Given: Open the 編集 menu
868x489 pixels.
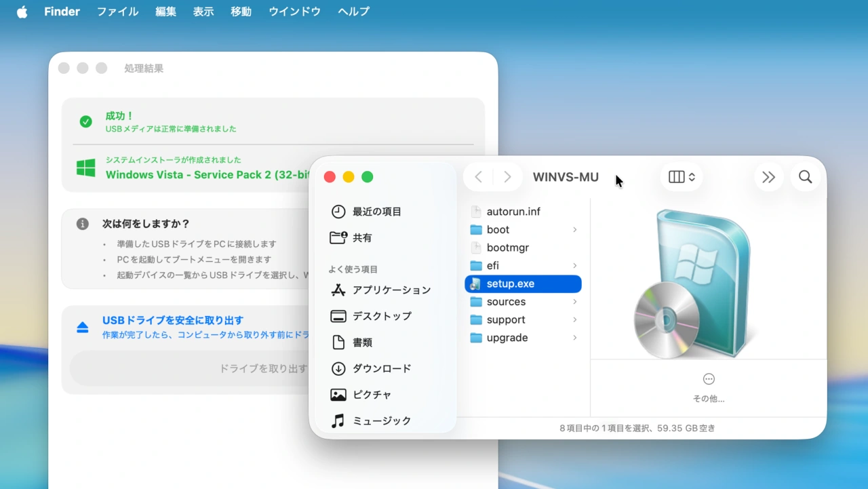Looking at the screenshot, I should tap(165, 12).
